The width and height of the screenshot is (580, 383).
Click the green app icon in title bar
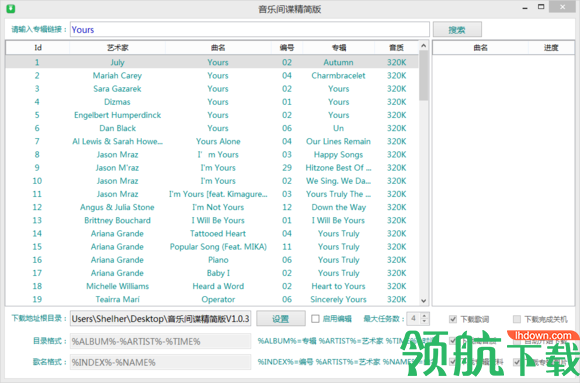(x=11, y=8)
